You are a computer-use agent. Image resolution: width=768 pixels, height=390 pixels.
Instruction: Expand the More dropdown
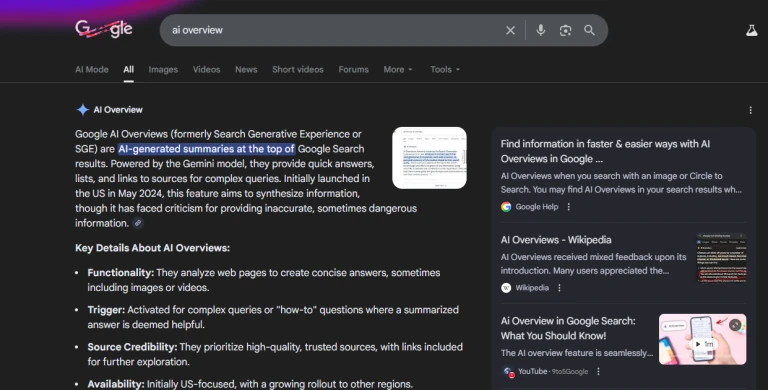click(x=398, y=70)
